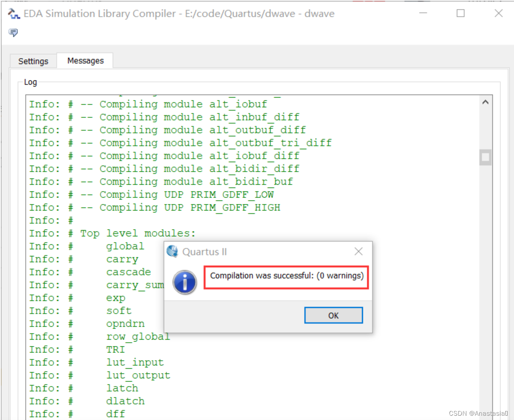
Task: Select the Messages tab
Action: [x=85, y=61]
